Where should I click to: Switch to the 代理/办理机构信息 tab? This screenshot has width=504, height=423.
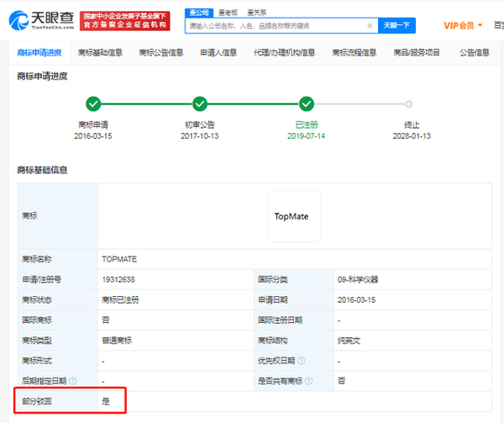click(285, 53)
